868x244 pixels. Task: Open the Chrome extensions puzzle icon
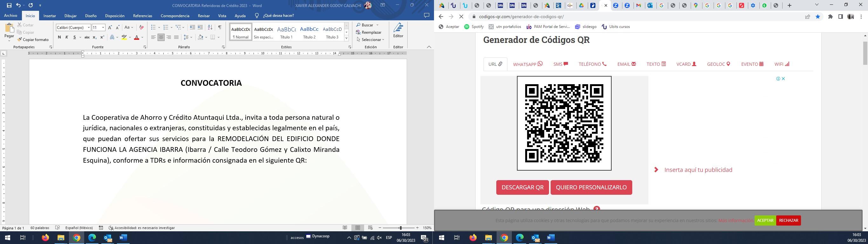tap(830, 17)
